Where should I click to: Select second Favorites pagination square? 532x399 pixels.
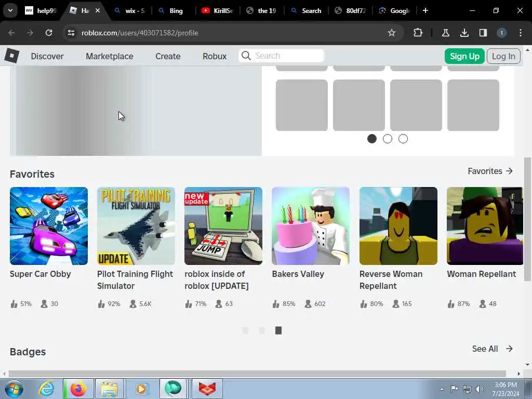(262, 330)
